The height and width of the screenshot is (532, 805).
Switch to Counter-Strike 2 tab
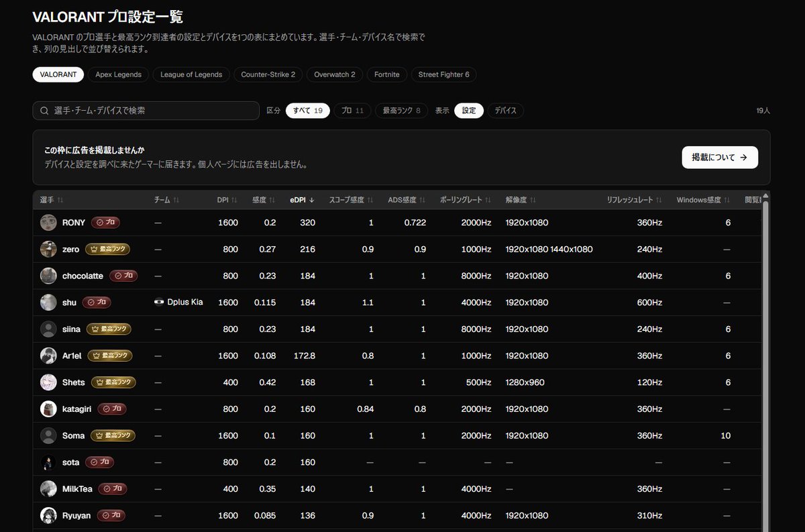[x=268, y=74]
